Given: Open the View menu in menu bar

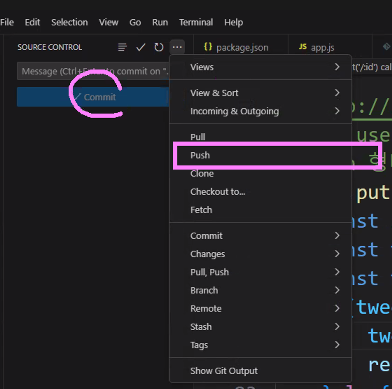Looking at the screenshot, I should (x=108, y=22).
